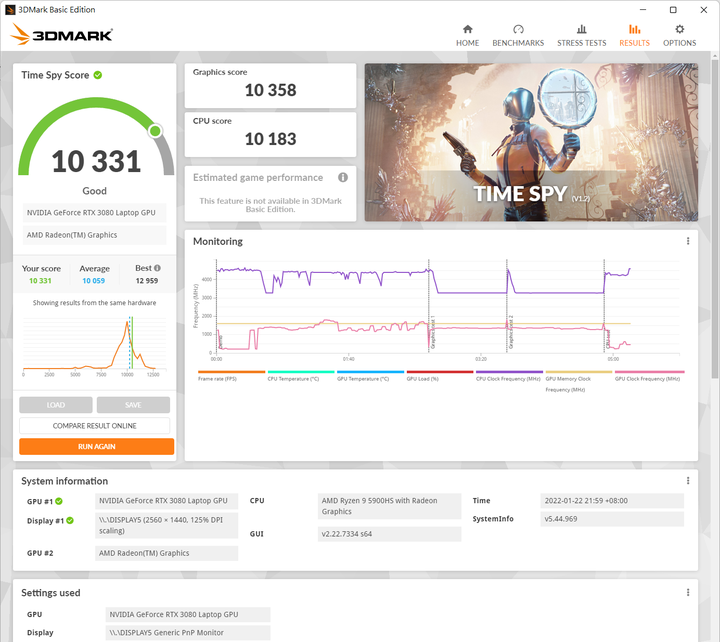The width and height of the screenshot is (720, 642).
Task: Click the info icon beside Estimated game performance
Action: click(x=343, y=177)
